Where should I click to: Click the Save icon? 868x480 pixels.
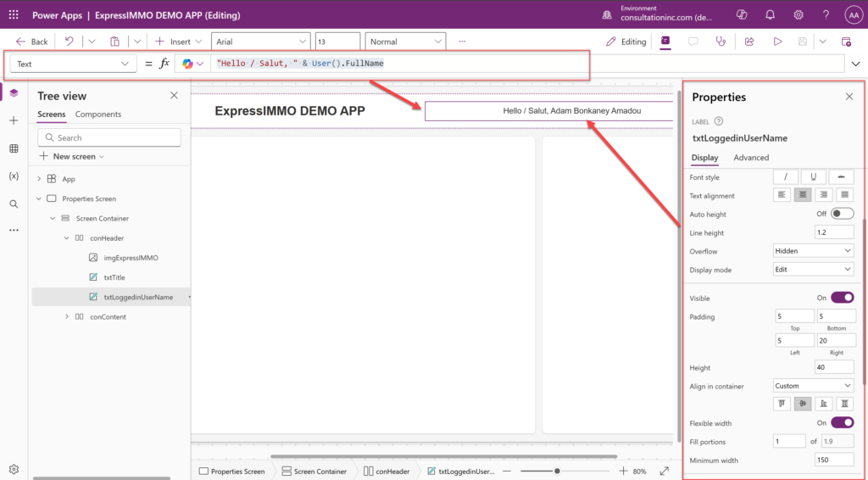(803, 42)
